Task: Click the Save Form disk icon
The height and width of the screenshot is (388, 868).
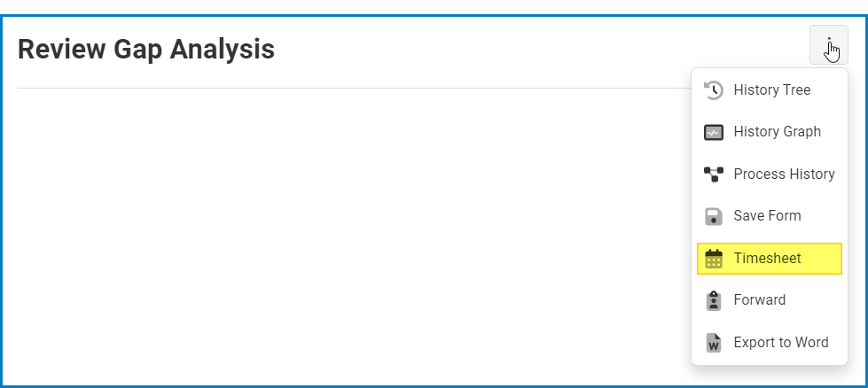Action: pyautogui.click(x=714, y=216)
